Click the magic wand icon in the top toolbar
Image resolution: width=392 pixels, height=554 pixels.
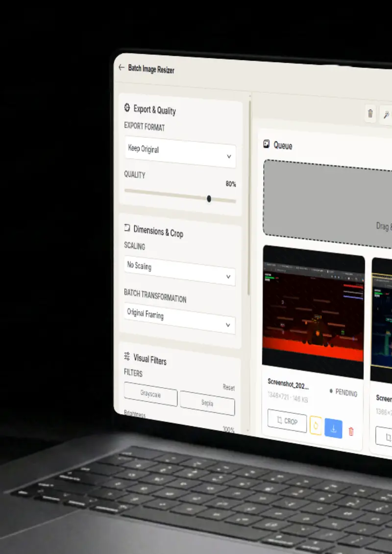[387, 115]
